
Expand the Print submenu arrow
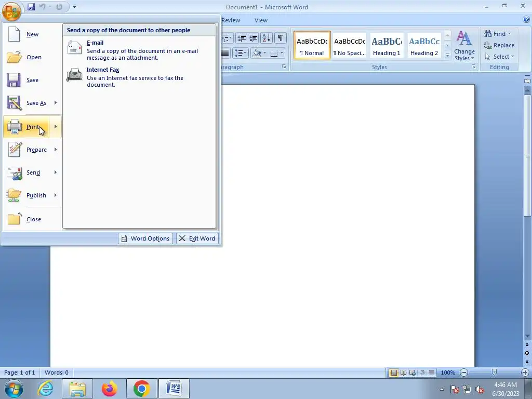click(x=55, y=127)
